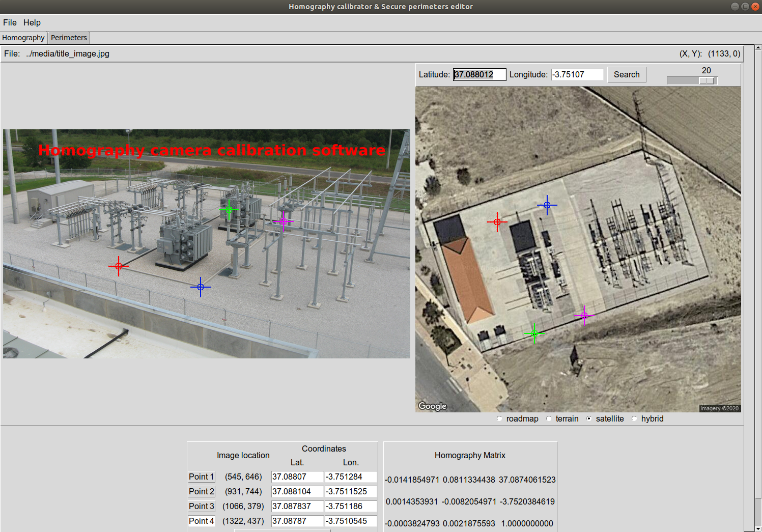
Task: Click the magenta crosshair marker on satellite map
Action: [584, 316]
